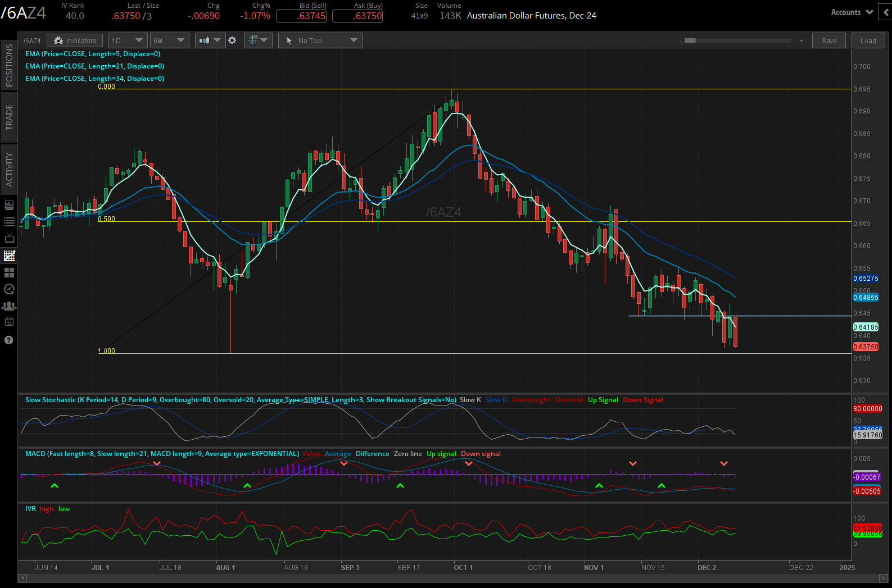Open the 6M time range dropdown

[x=169, y=40]
